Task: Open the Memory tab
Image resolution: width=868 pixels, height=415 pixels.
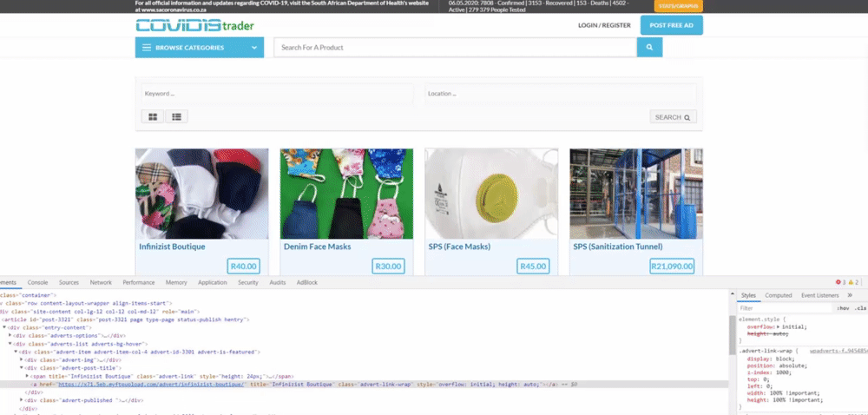Action: (x=176, y=282)
